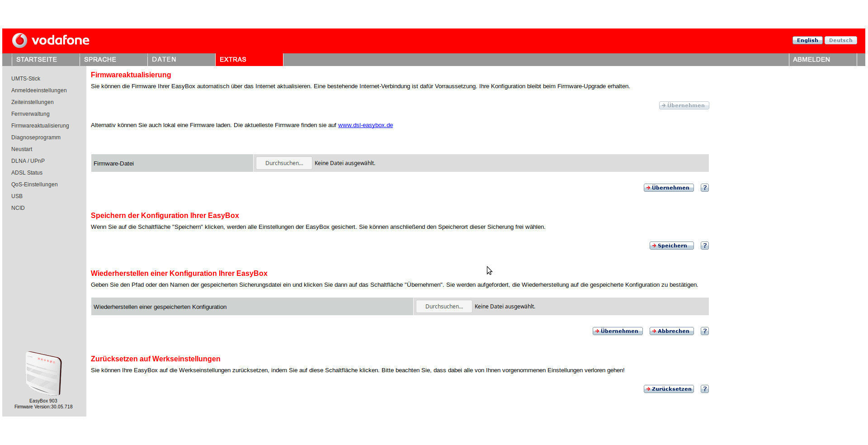Image resolution: width=868 pixels, height=445 pixels.
Task: Open help for firmware file upload
Action: coord(704,188)
